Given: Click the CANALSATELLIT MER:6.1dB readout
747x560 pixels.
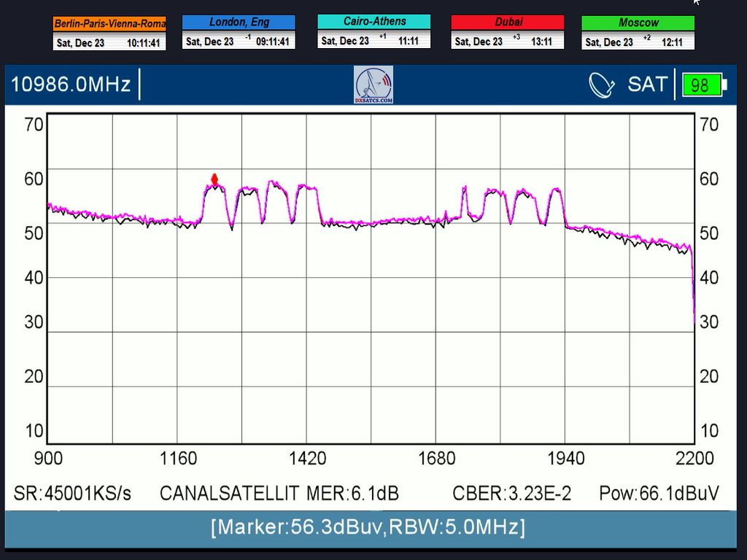Looking at the screenshot, I should (x=279, y=494).
